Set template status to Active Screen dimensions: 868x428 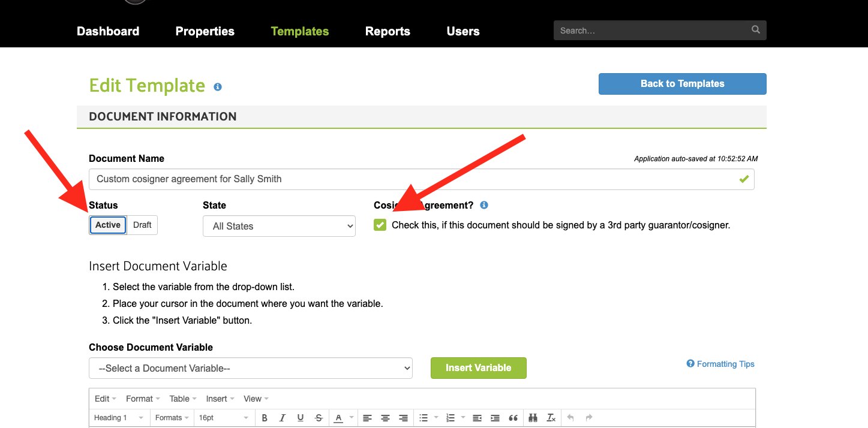click(x=108, y=225)
